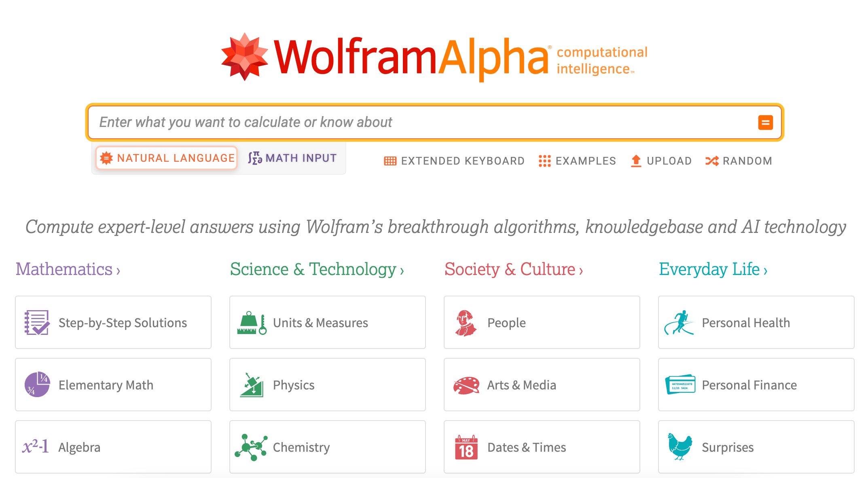Click the Upload arrow icon
The width and height of the screenshot is (868, 478).
[636, 161]
